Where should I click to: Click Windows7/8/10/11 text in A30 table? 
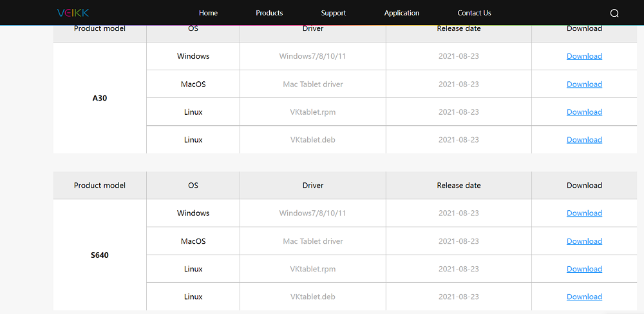click(312, 56)
